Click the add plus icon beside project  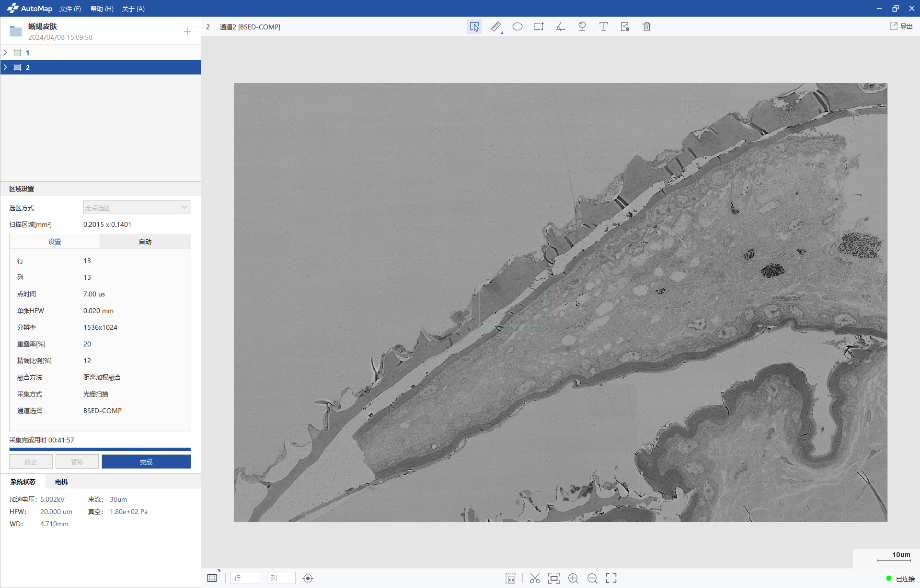(x=187, y=31)
